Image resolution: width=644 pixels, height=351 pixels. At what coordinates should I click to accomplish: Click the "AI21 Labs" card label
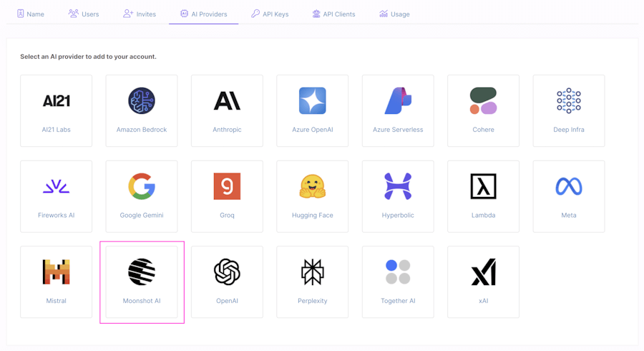coord(57,130)
